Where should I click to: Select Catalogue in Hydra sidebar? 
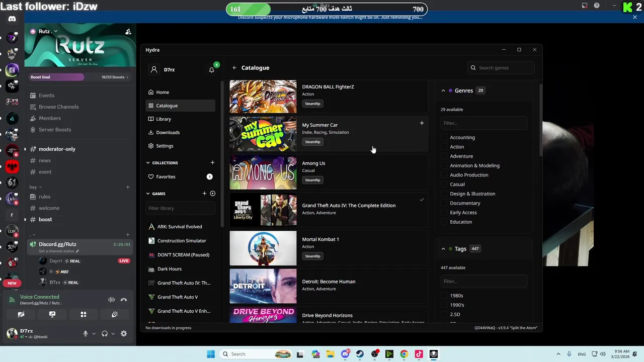pyautogui.click(x=181, y=106)
